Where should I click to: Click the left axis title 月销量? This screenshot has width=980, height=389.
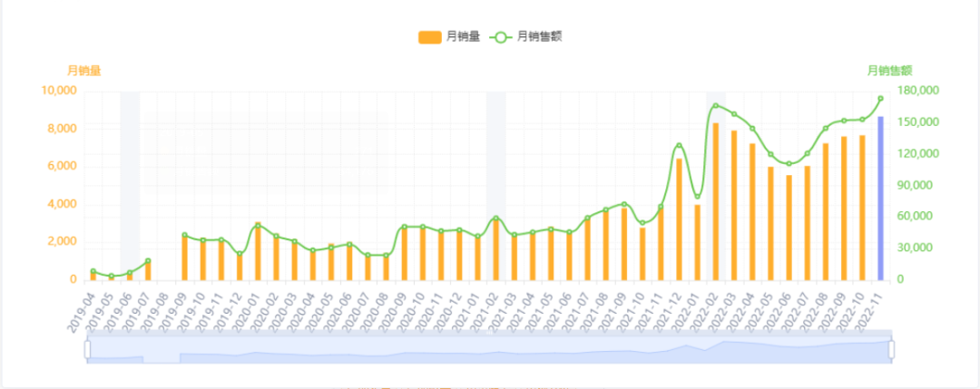[83, 71]
